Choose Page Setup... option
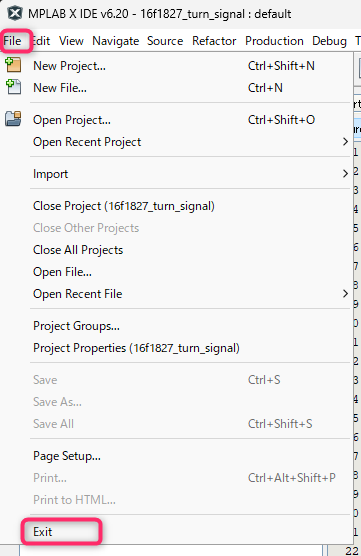Viewport: 361px width, 556px height. click(67, 456)
